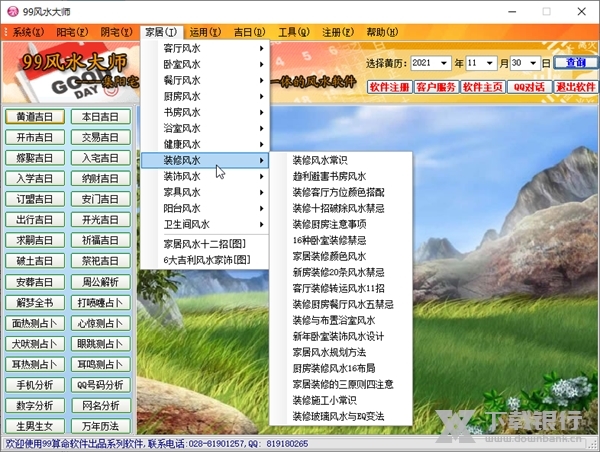Screen dimensions: 600x452
Task: Select 家居装修颜色风水 entry
Action: (x=341, y=256)
